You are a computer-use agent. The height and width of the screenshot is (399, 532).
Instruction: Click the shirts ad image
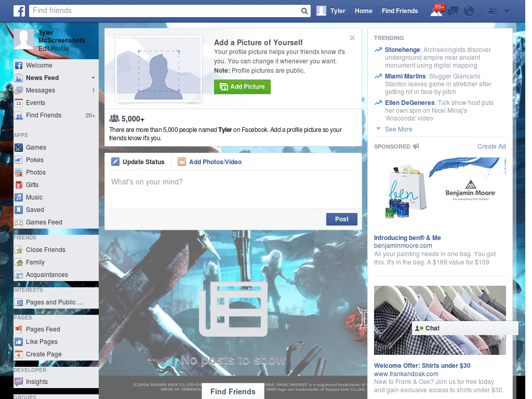pyautogui.click(x=440, y=320)
